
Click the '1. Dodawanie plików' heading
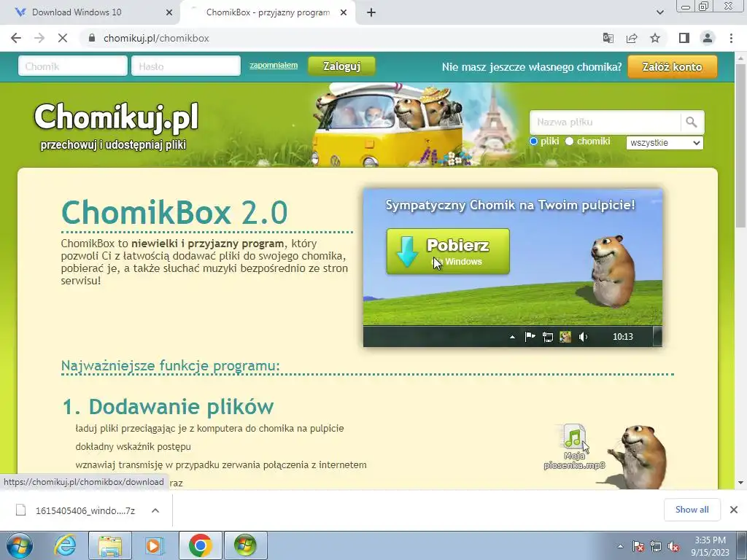click(168, 407)
